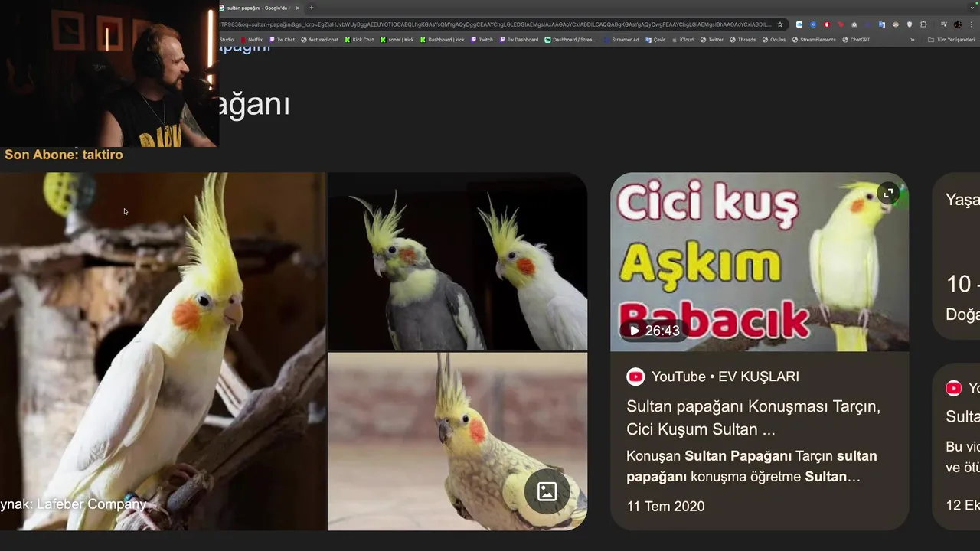Show the hidden bookmarks overflow chevron
This screenshot has height=551, width=980.
point(912,40)
